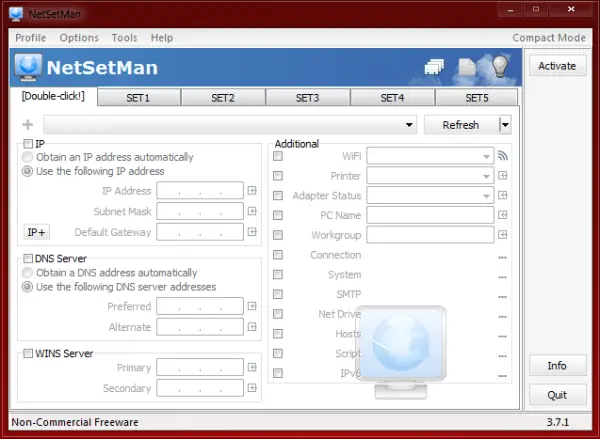Click the light bulb tips icon

(x=500, y=66)
